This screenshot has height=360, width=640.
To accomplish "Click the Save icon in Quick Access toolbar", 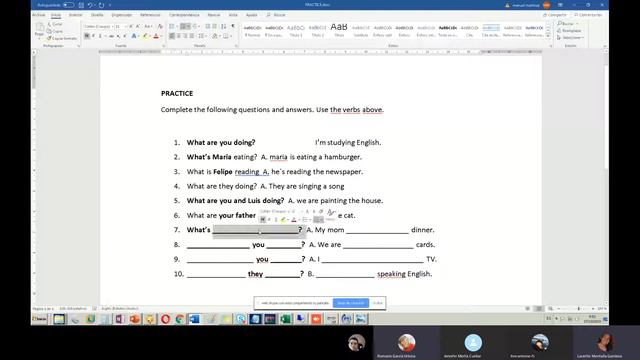I will click(81, 5).
